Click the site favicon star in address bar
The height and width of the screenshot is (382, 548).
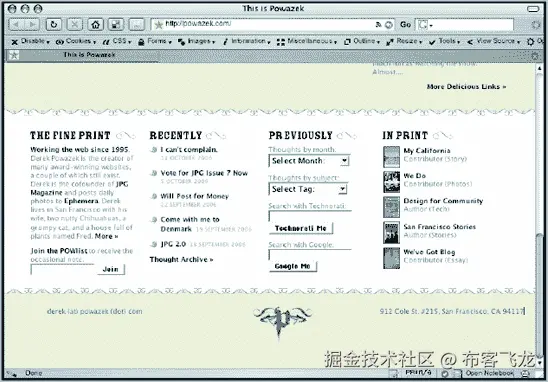(x=159, y=24)
